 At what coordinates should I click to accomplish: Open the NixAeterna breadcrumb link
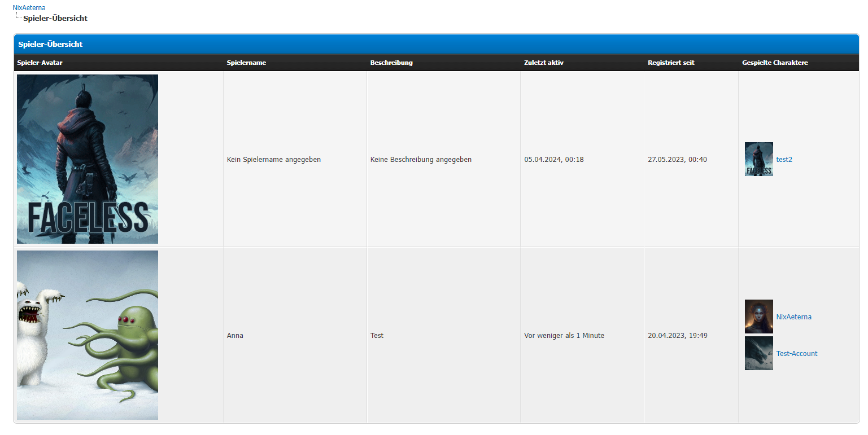click(29, 8)
